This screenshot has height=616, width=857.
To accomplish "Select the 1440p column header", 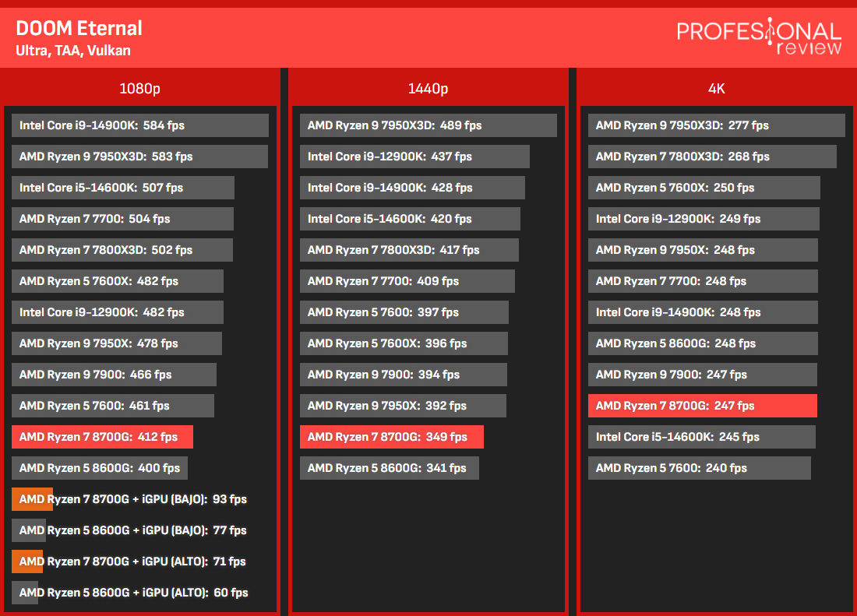I will (428, 89).
